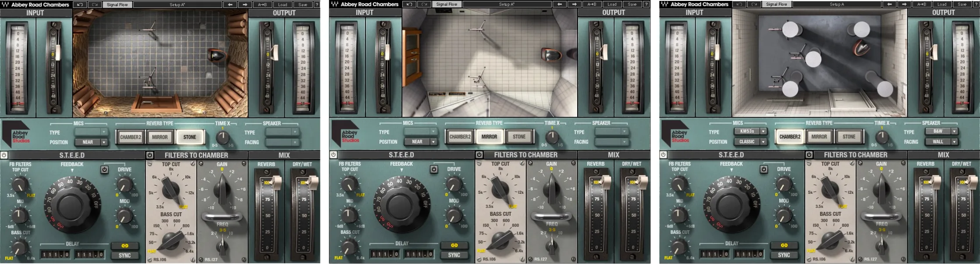The image size is (980, 264).
Task: Open the Speaker Facing dropdown in middle plugin
Action: tap(611, 142)
